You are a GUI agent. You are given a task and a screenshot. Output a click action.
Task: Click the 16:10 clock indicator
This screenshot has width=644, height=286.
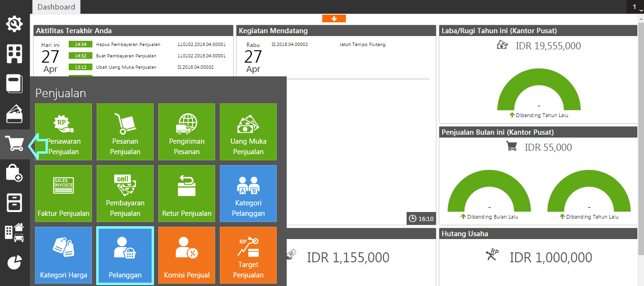[x=421, y=219]
